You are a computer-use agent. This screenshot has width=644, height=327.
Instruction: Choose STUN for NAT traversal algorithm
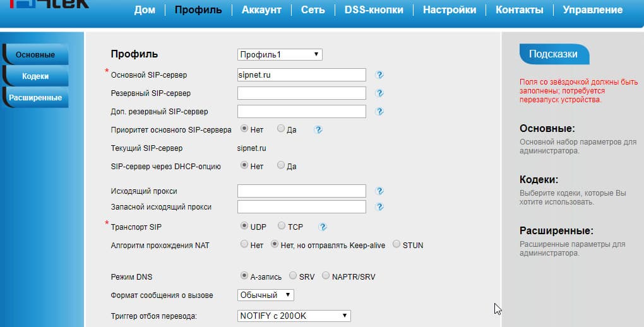(x=397, y=244)
